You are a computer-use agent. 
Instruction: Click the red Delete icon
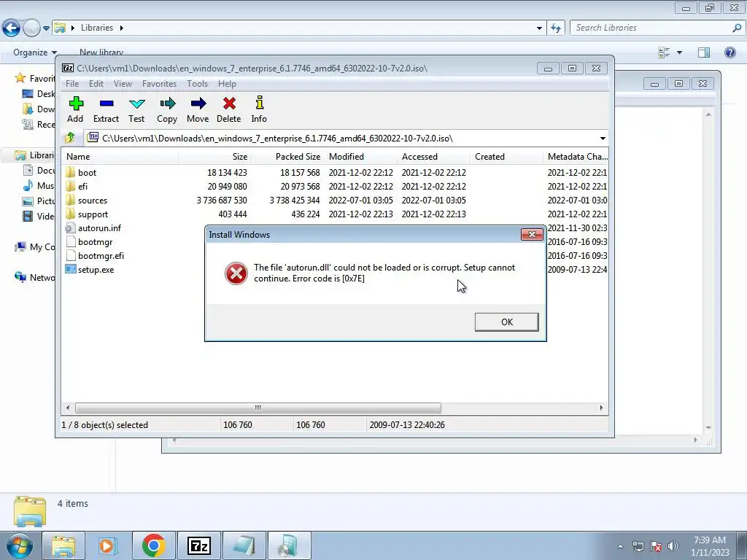pyautogui.click(x=228, y=109)
